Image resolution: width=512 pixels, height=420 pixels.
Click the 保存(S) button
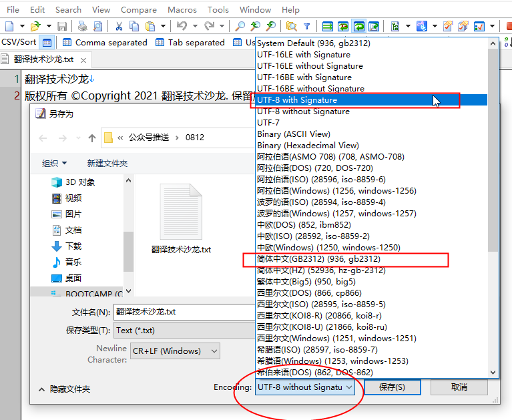point(392,387)
